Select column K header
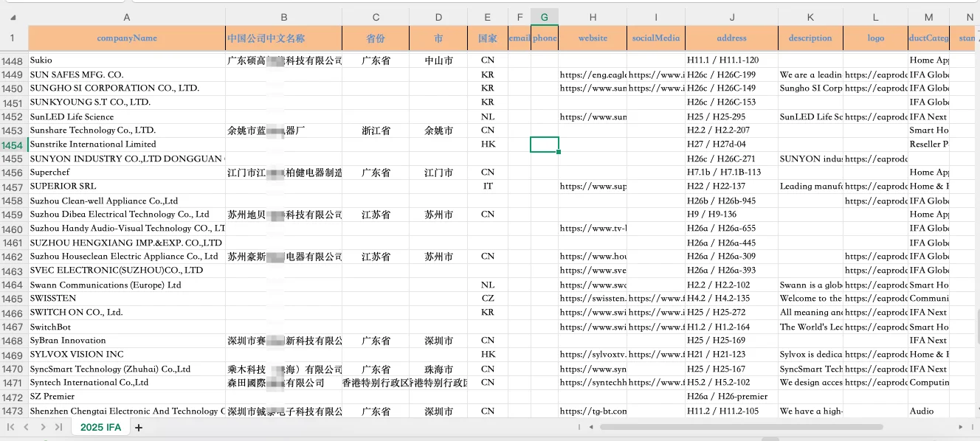Screen dimensions: 980x441 tap(811, 17)
